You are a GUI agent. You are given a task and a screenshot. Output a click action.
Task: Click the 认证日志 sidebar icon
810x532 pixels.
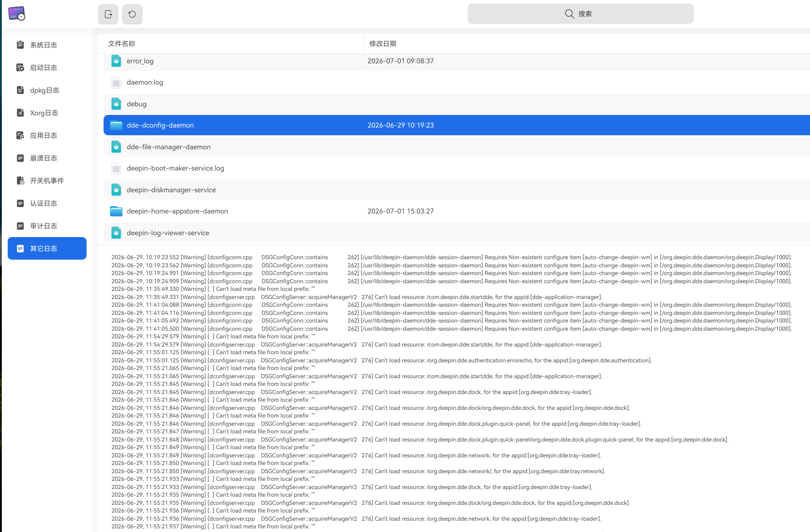click(20, 203)
